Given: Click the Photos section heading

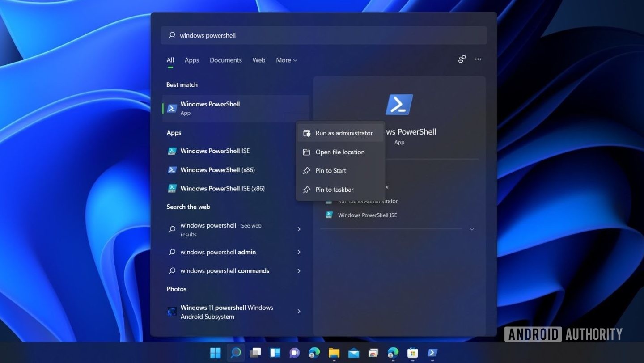Looking at the screenshot, I should point(177,289).
